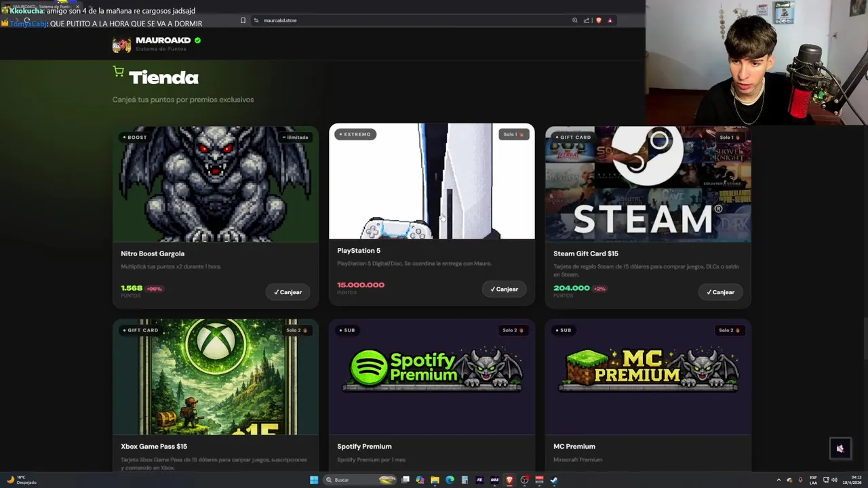Click the Spotify Premium title text
The height and width of the screenshot is (488, 868).
click(364, 447)
